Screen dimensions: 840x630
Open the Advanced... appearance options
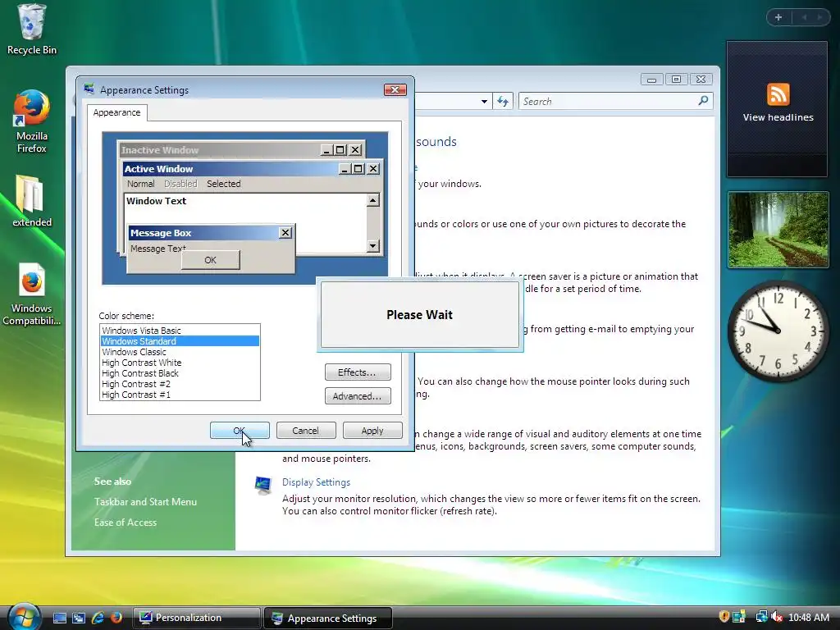358,396
